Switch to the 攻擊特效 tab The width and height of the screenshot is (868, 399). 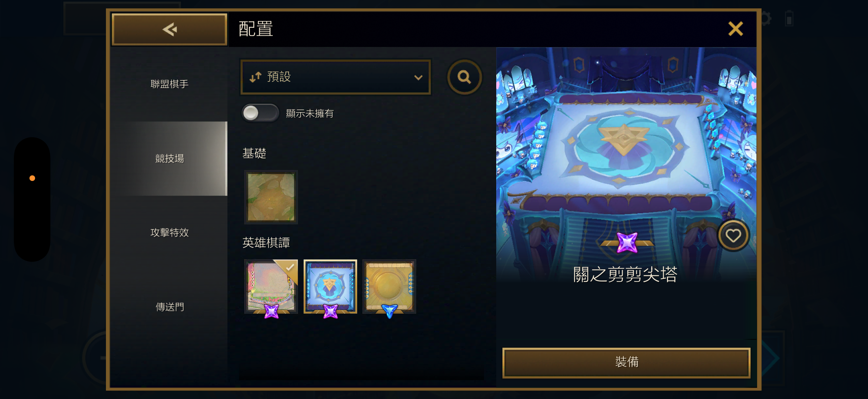click(x=169, y=233)
